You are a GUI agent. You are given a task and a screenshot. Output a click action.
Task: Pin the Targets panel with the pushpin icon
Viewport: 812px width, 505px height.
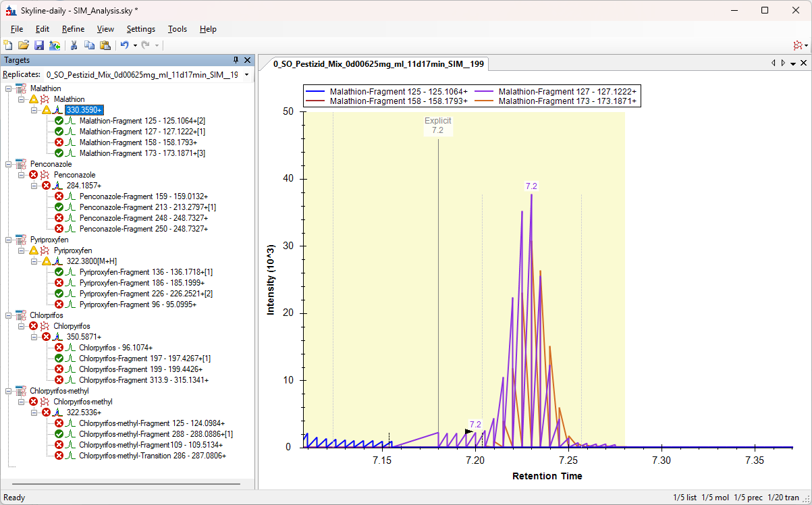[236, 60]
